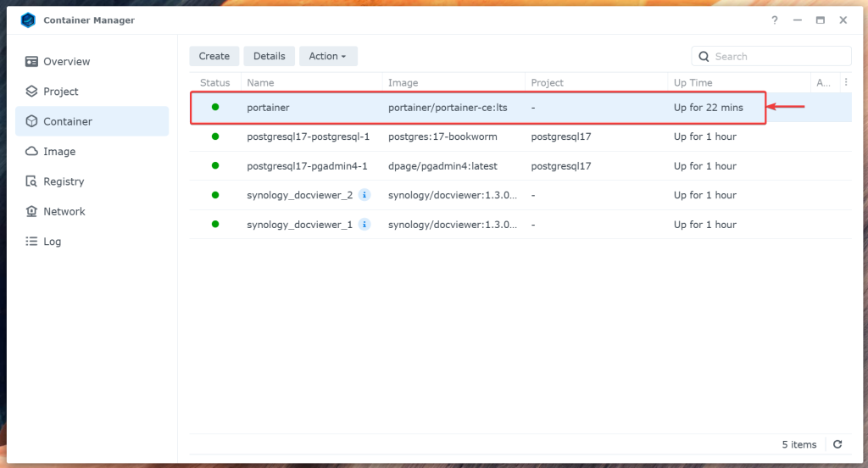Go to the Project section
Viewport: 868px width, 468px height.
click(92, 92)
